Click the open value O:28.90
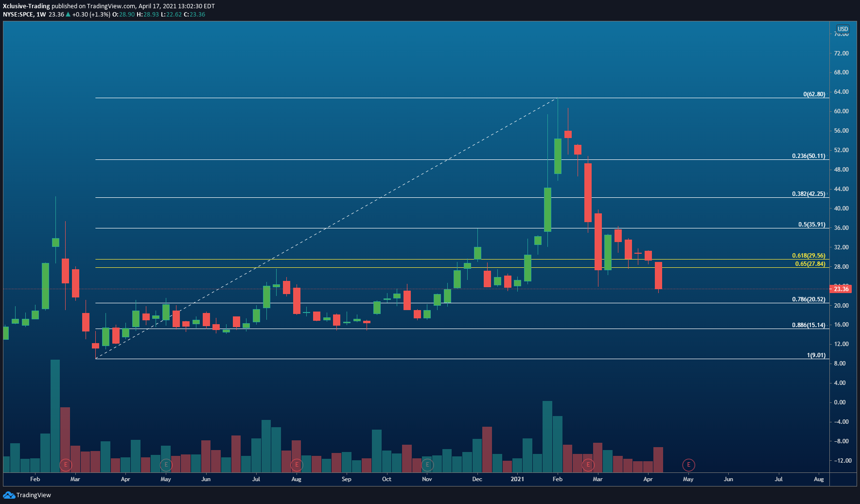This screenshot has height=504, width=860. pyautogui.click(x=123, y=15)
